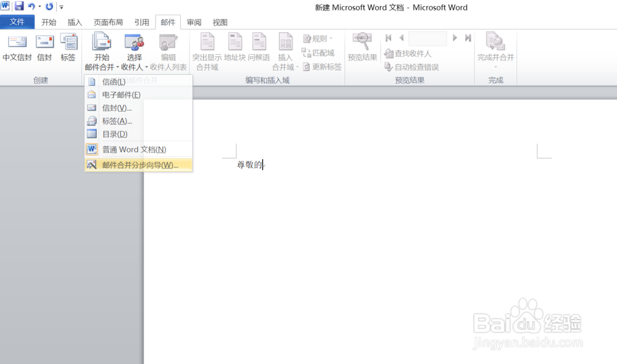Open the undo history dropdown arrow

[x=39, y=6]
